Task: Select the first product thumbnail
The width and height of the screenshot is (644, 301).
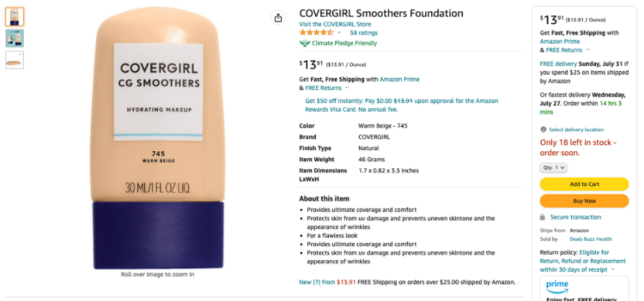Action: pyautogui.click(x=14, y=17)
